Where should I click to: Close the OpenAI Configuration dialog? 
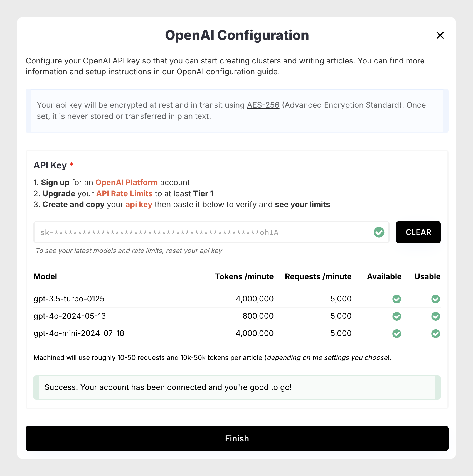click(x=440, y=35)
